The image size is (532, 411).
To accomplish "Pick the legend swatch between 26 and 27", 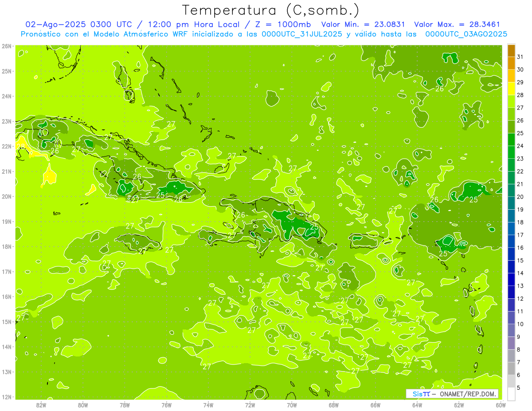I will [x=511, y=114].
